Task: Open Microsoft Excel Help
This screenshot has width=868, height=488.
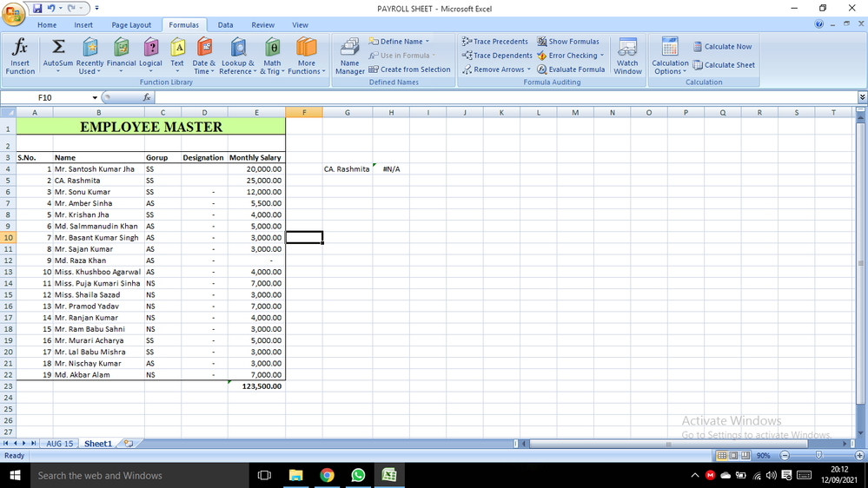Action: (x=818, y=24)
